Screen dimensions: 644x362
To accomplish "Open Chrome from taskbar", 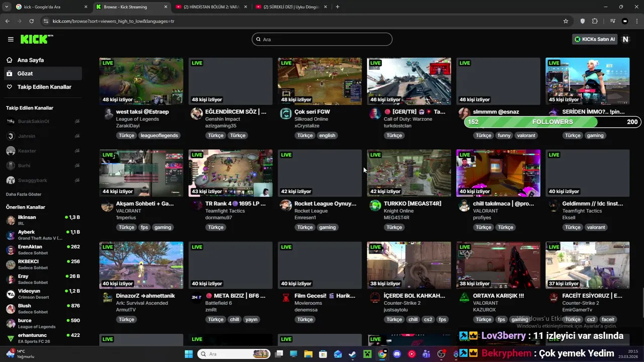I will (x=382, y=354).
